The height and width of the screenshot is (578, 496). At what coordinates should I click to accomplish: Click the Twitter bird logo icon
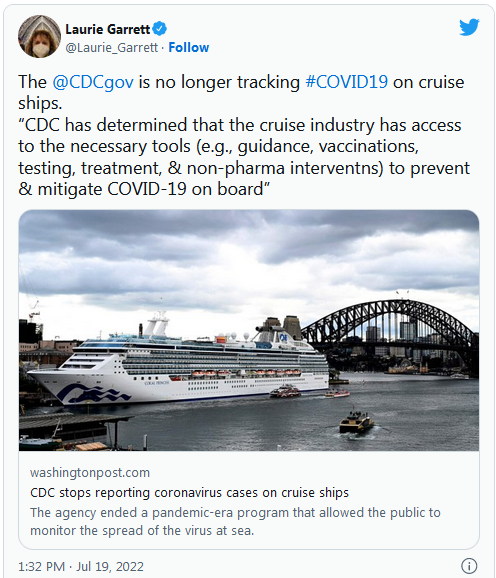pos(469,27)
